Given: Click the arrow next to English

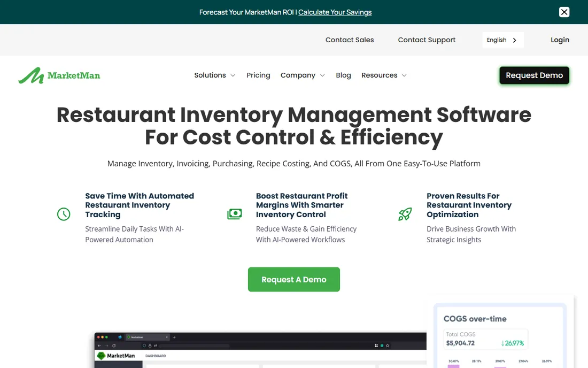Looking at the screenshot, I should [x=514, y=40].
